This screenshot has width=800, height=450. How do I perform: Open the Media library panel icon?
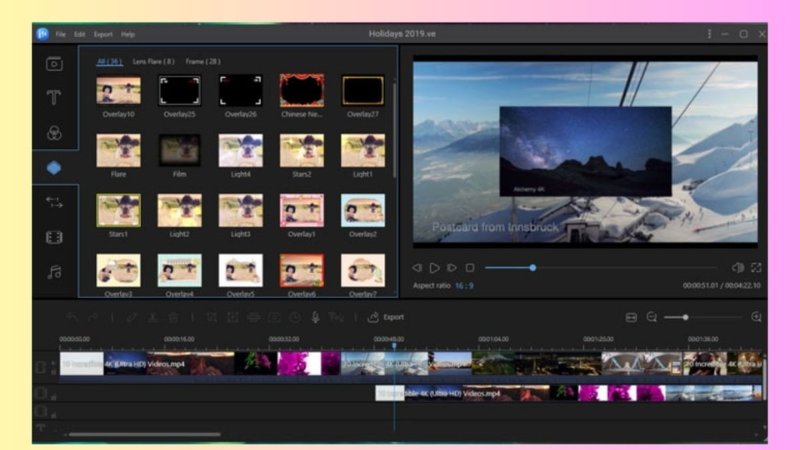pos(54,64)
